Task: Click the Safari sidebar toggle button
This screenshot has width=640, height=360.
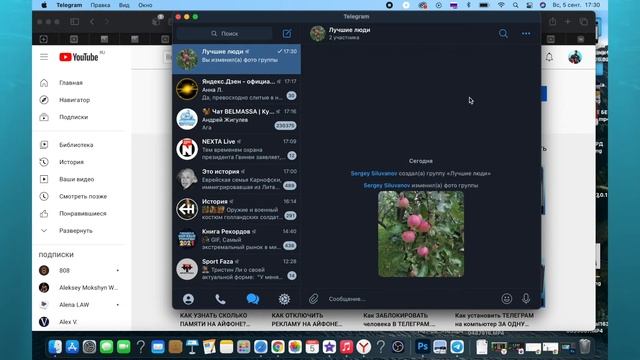Action: (x=74, y=22)
